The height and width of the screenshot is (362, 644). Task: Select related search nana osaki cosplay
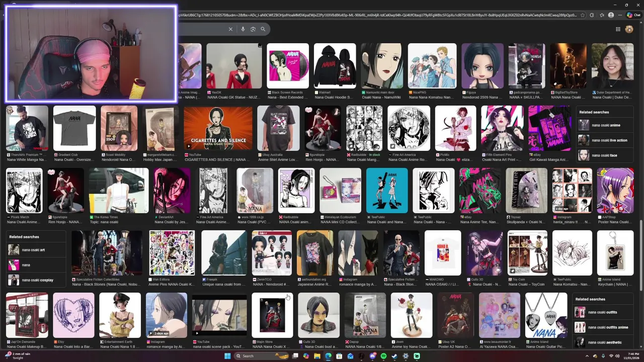[x=35, y=280]
